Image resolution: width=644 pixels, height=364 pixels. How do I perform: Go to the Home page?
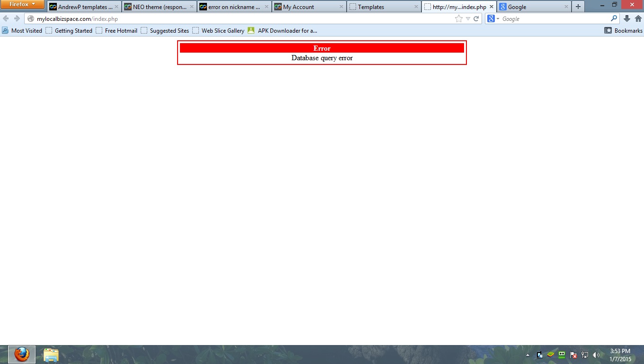[638, 19]
